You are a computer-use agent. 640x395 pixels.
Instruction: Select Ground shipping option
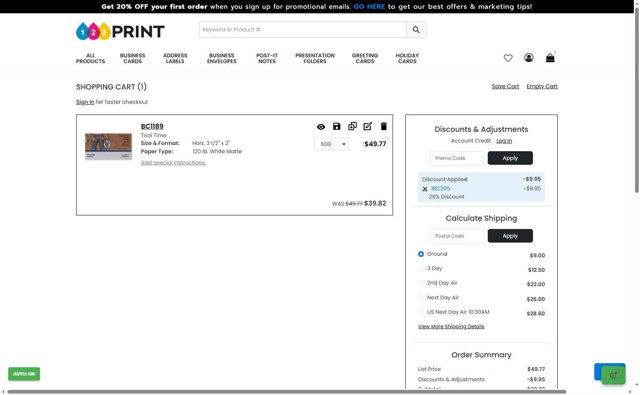[421, 254]
